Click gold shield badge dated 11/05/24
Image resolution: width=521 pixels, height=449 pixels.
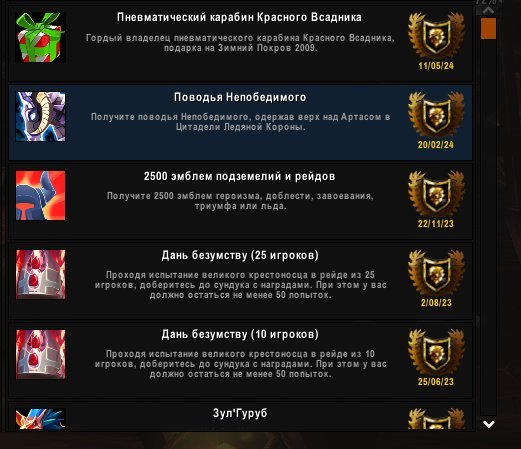coord(436,35)
